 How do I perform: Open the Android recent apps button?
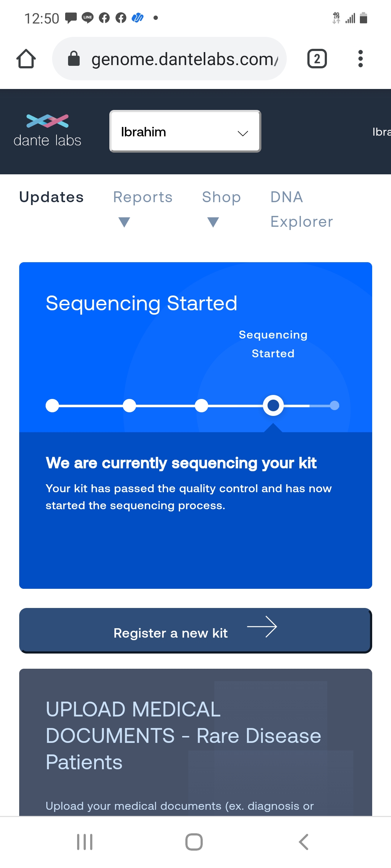coord(85,842)
